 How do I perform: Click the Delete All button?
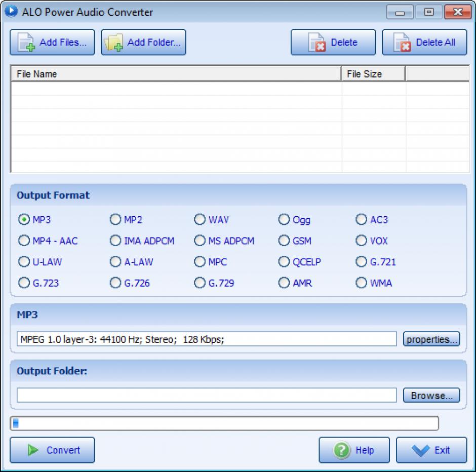pos(424,42)
